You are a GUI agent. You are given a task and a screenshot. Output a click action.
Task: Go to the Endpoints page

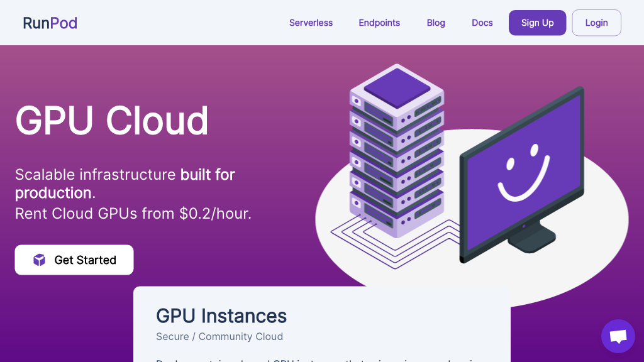pos(379,23)
